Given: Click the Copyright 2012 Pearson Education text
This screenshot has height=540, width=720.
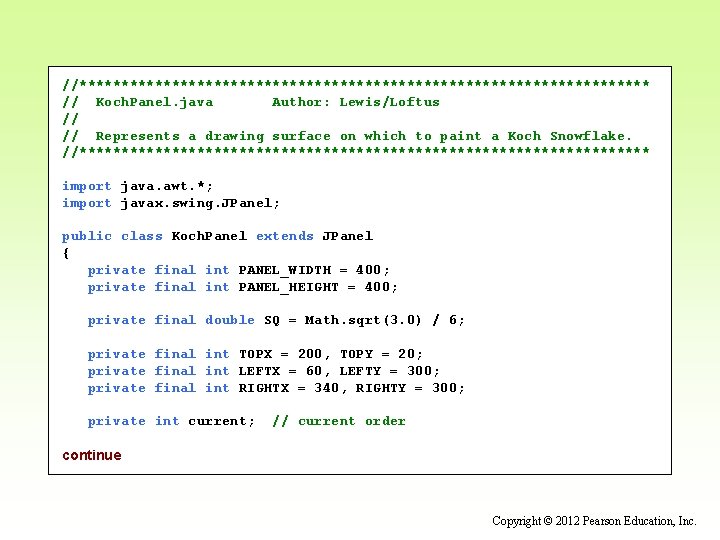Looking at the screenshot, I should click(594, 521).
